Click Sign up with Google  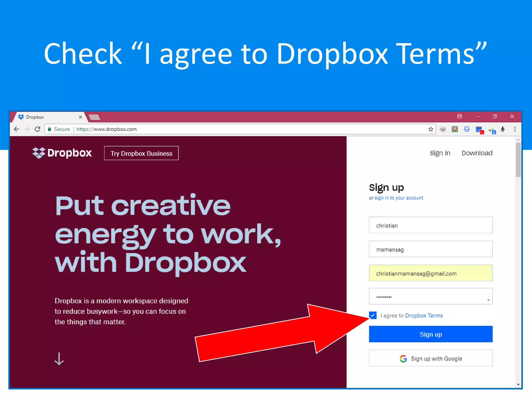coord(431,358)
